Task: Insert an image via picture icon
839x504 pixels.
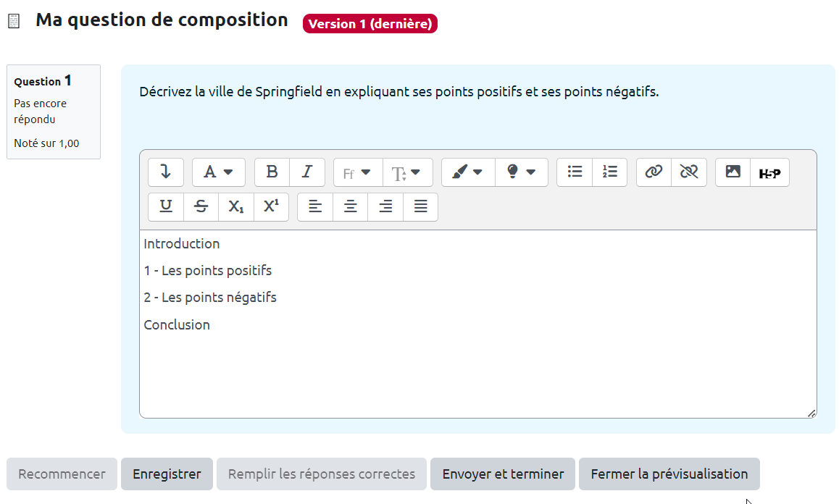Action: (x=732, y=172)
